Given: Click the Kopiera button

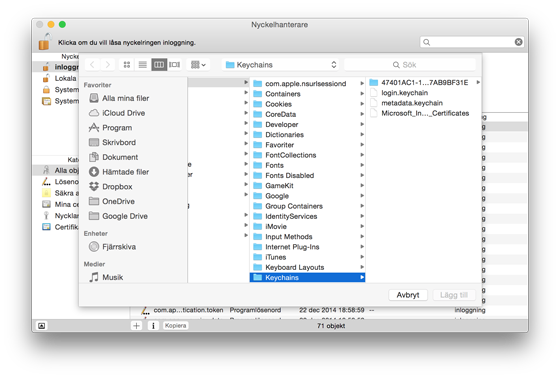Looking at the screenshot, I should click(x=175, y=325).
